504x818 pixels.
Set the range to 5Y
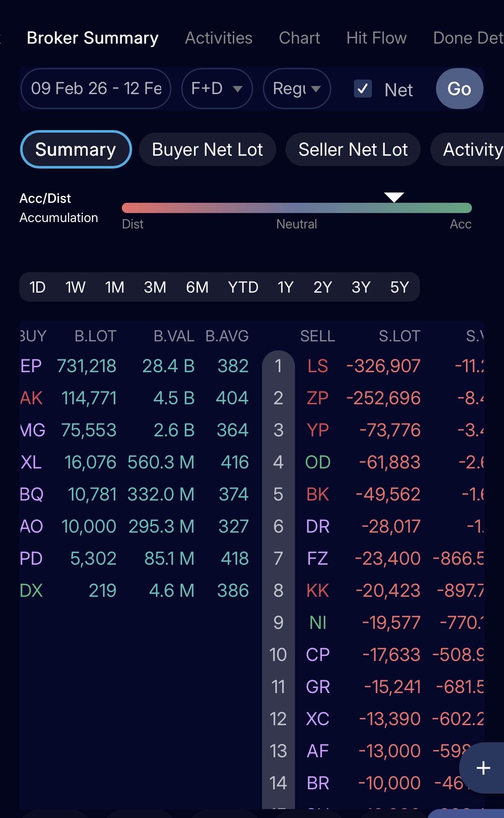399,287
